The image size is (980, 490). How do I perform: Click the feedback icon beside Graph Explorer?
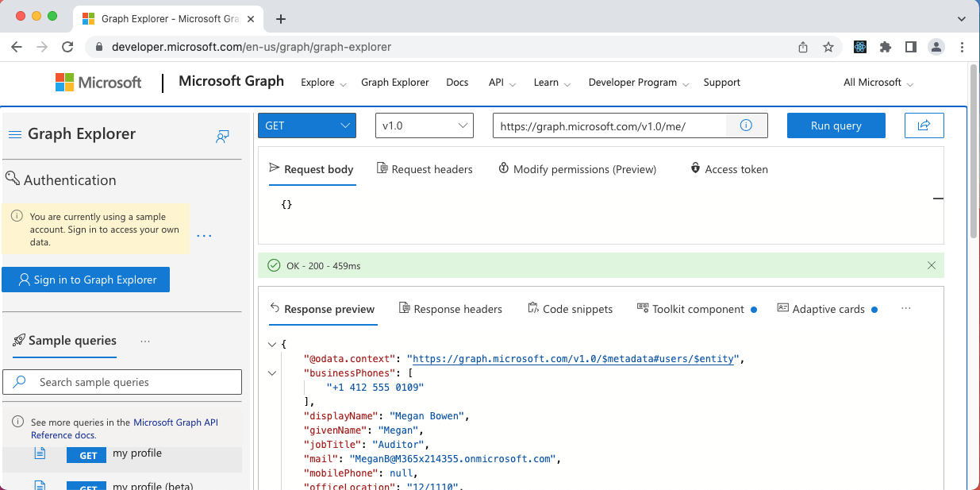coord(222,136)
